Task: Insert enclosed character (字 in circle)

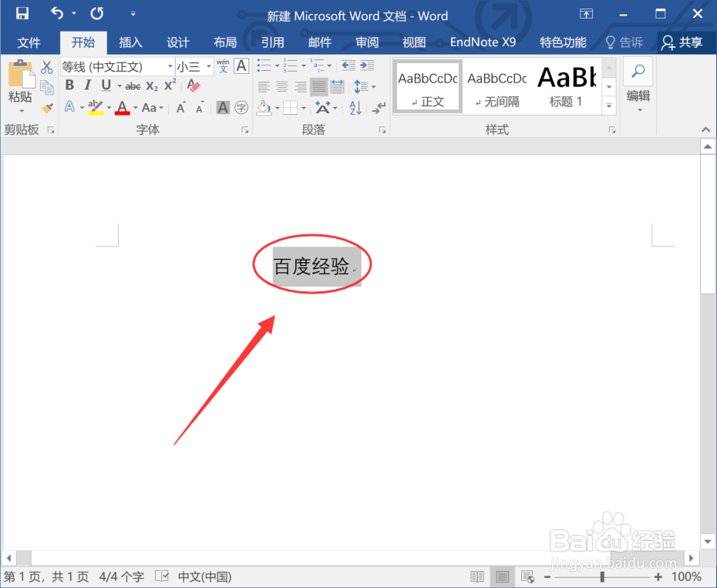Action: [241, 108]
